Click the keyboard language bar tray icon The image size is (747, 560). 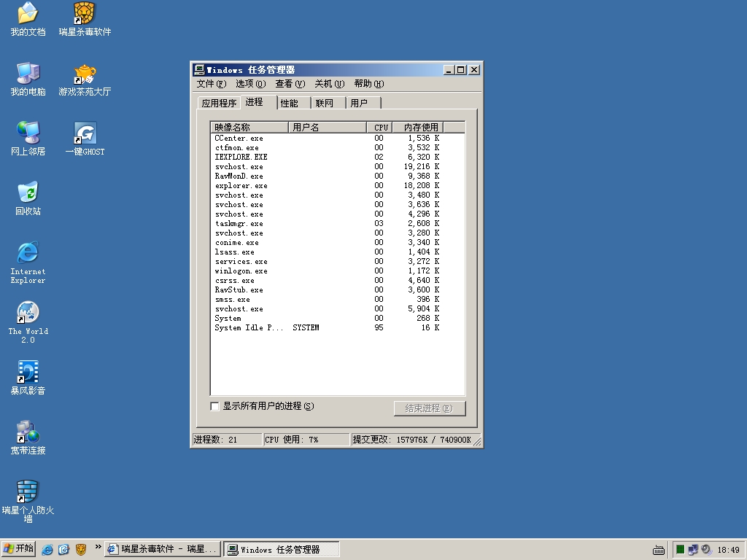point(659,550)
